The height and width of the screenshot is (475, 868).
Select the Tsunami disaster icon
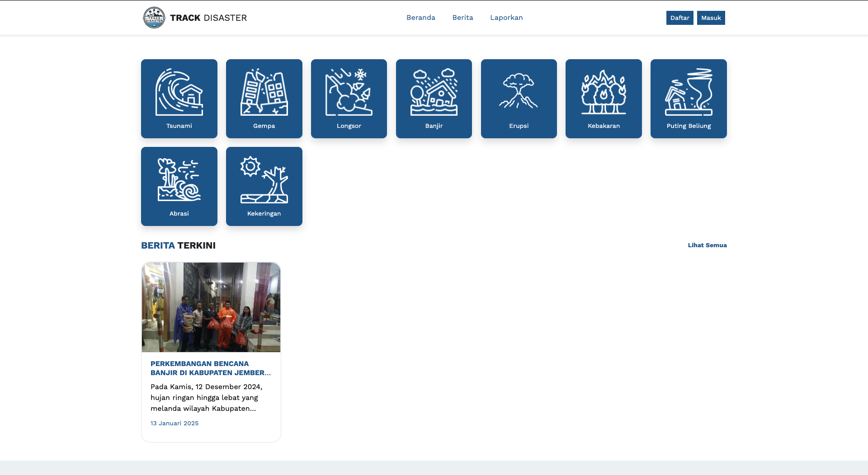click(179, 93)
